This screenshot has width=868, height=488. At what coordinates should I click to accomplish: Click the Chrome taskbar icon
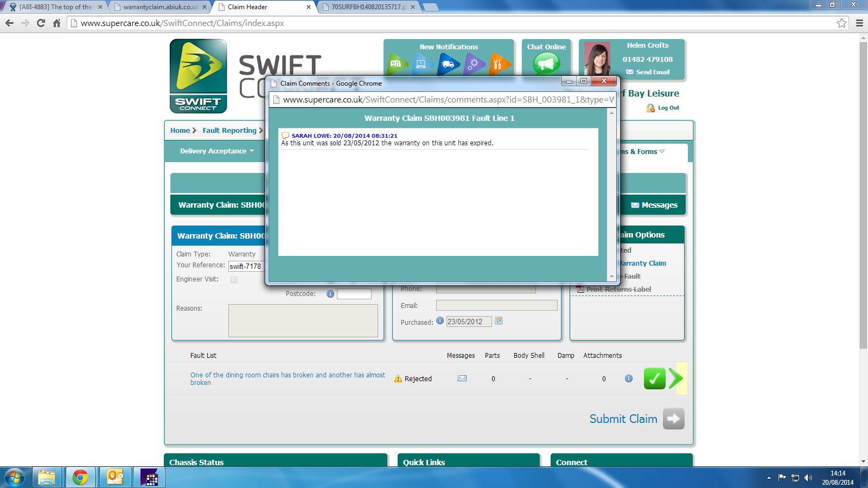(80, 478)
